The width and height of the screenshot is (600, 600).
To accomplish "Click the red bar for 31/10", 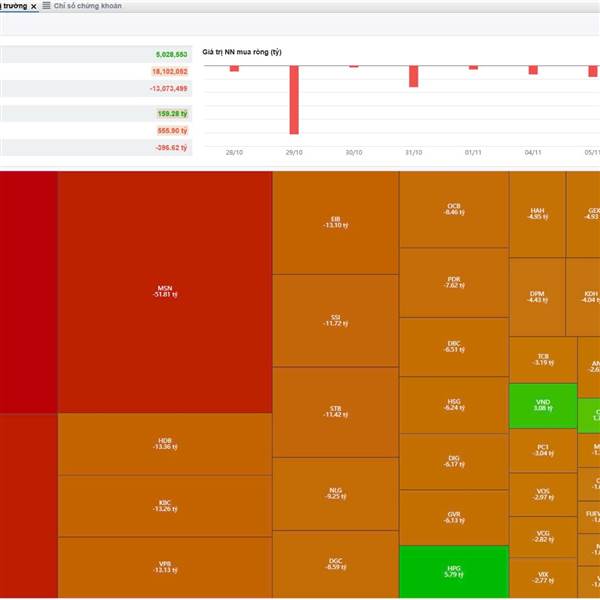I will click(414, 77).
